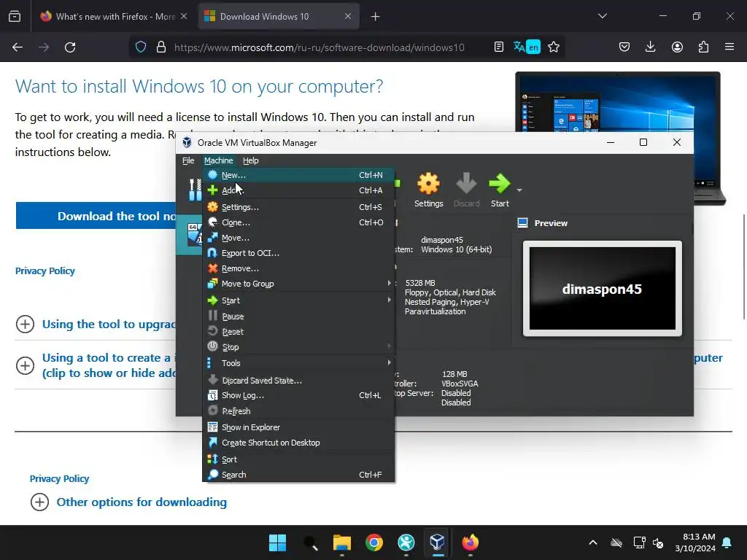
Task: Select Move… menu entry
Action: pos(298,238)
